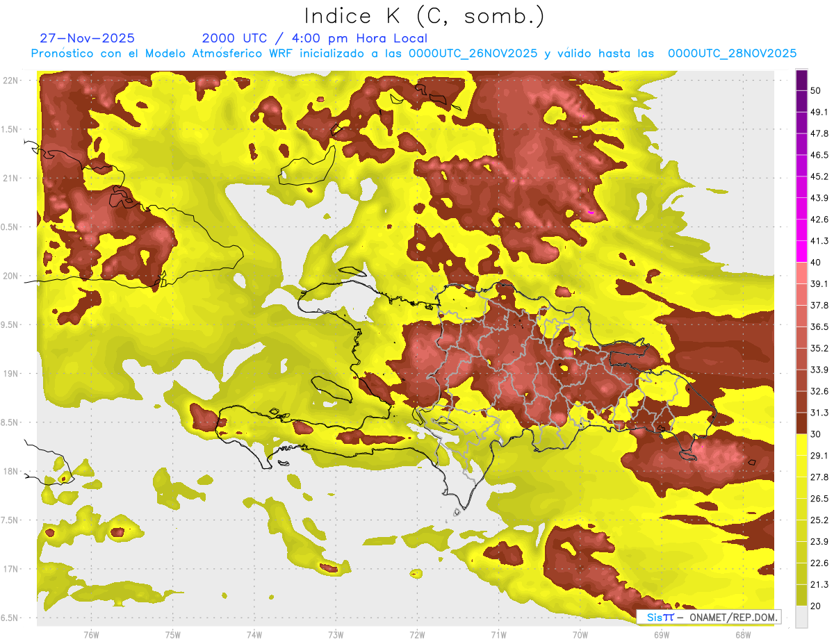Click the "69W" longitude label
This screenshot has width=834, height=644.
coord(661,635)
